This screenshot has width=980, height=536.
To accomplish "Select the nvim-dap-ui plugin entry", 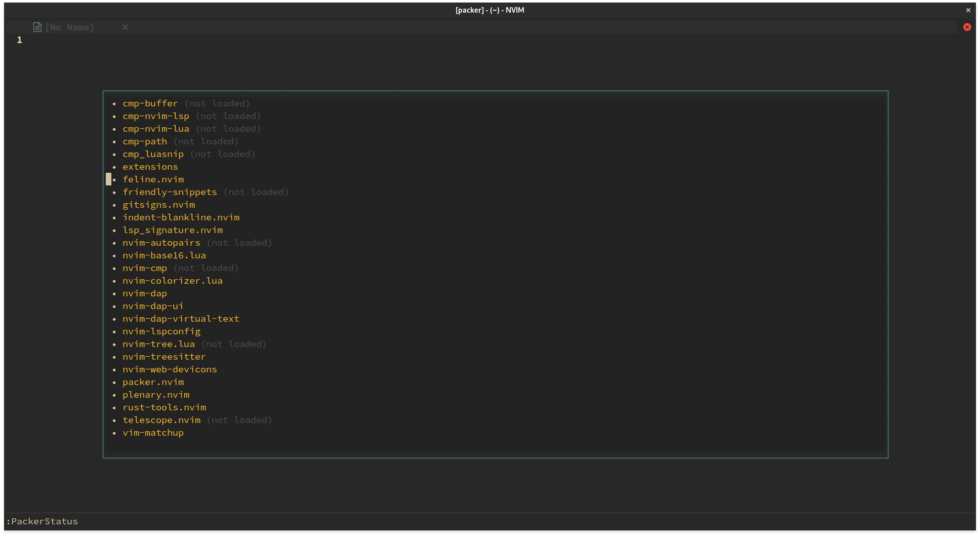I will [153, 306].
